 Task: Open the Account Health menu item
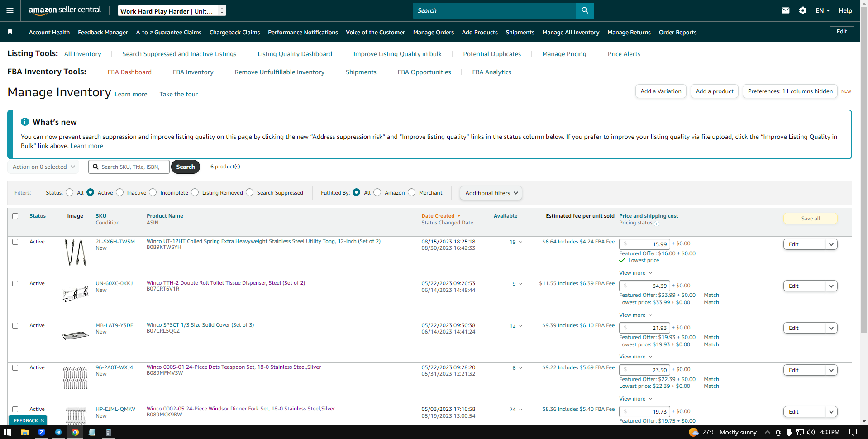pyautogui.click(x=49, y=32)
